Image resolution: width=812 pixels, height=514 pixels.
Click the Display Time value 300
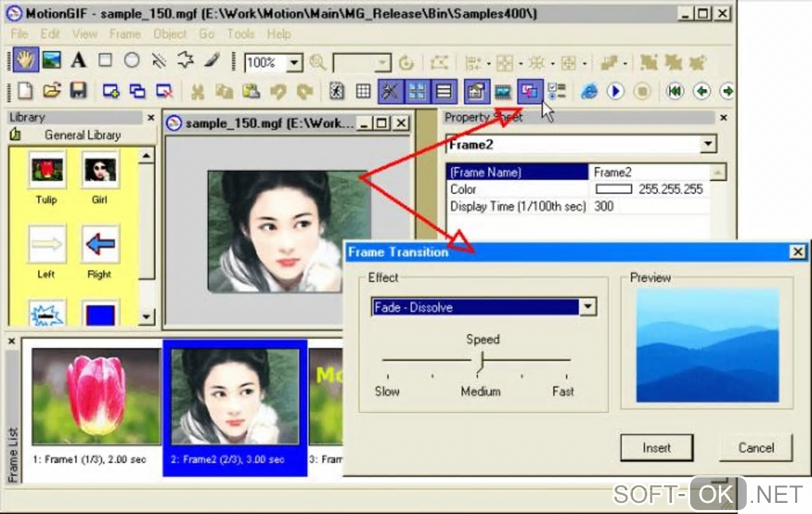pos(603,207)
